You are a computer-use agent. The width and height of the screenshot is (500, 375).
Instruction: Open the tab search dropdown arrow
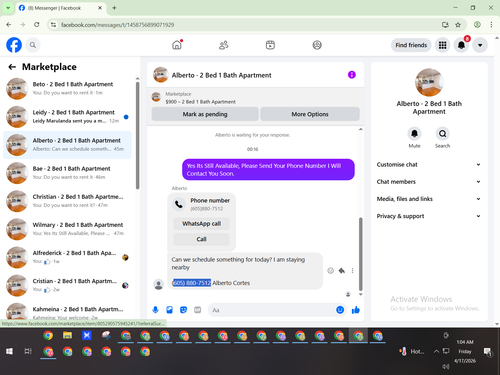coord(8,8)
